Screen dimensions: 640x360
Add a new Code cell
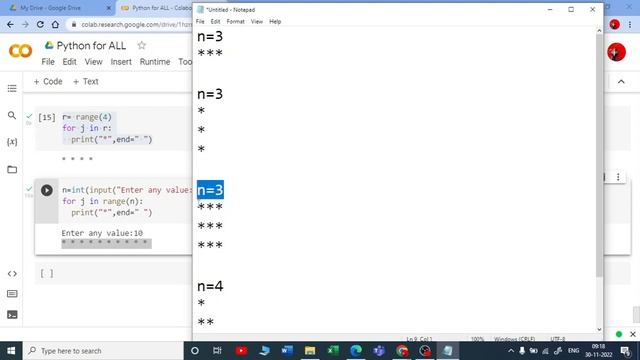coord(48,82)
